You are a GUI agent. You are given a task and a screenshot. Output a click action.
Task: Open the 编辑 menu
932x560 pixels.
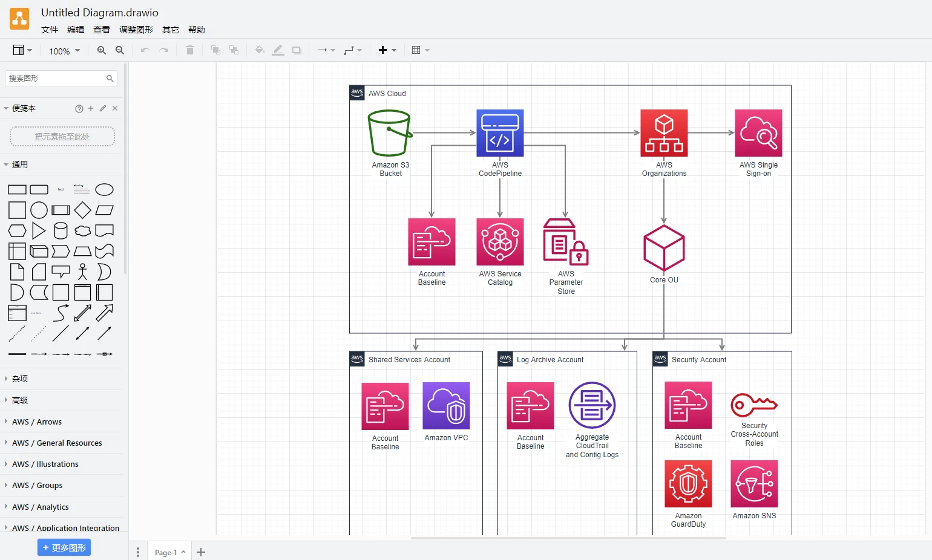click(76, 30)
